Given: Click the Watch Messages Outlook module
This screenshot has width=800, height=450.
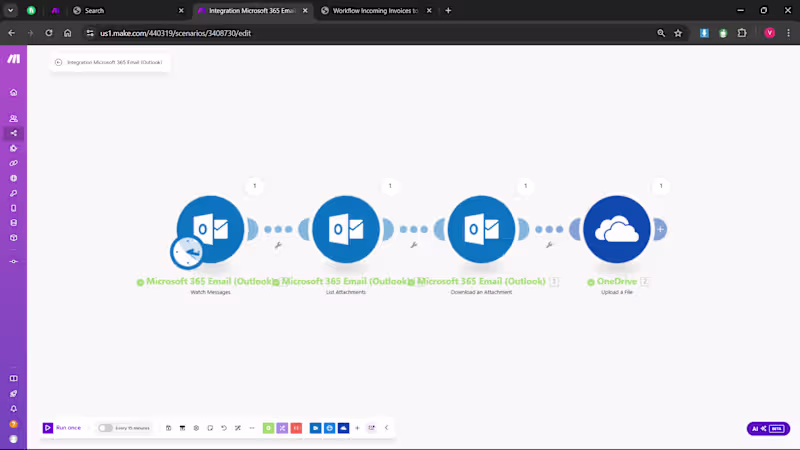Looking at the screenshot, I should (210, 229).
